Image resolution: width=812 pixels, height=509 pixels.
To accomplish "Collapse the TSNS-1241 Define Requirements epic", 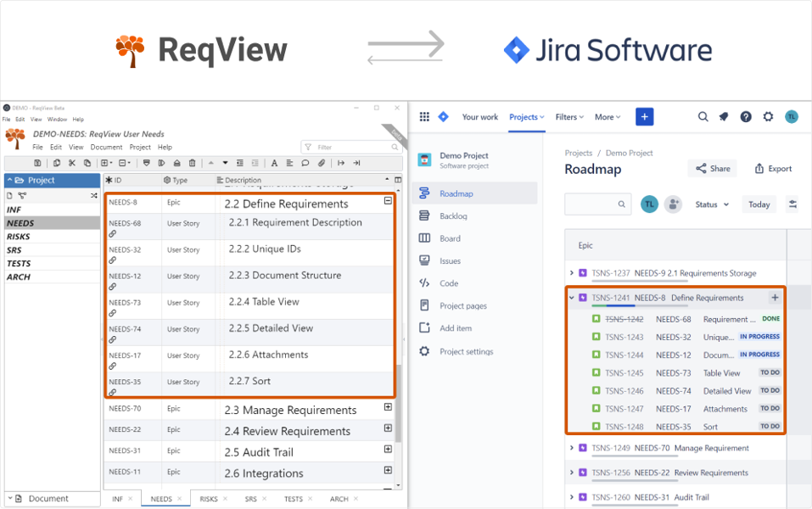I will [x=571, y=298].
